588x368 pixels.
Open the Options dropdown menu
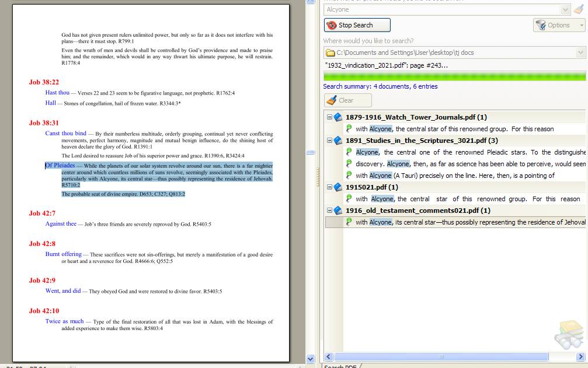559,25
